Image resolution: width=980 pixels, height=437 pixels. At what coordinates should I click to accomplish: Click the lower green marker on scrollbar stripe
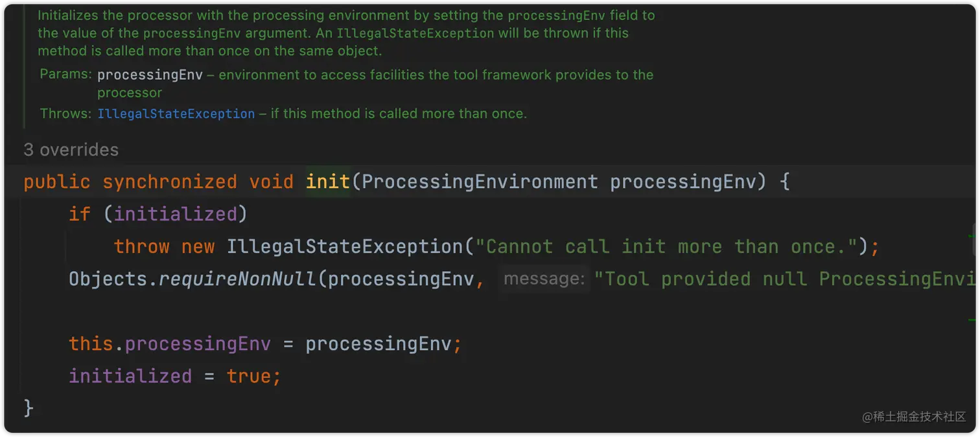972,320
